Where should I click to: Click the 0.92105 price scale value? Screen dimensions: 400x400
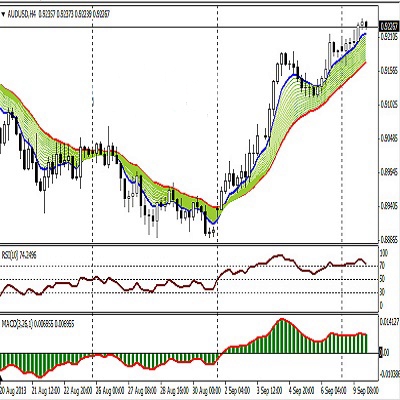click(389, 36)
